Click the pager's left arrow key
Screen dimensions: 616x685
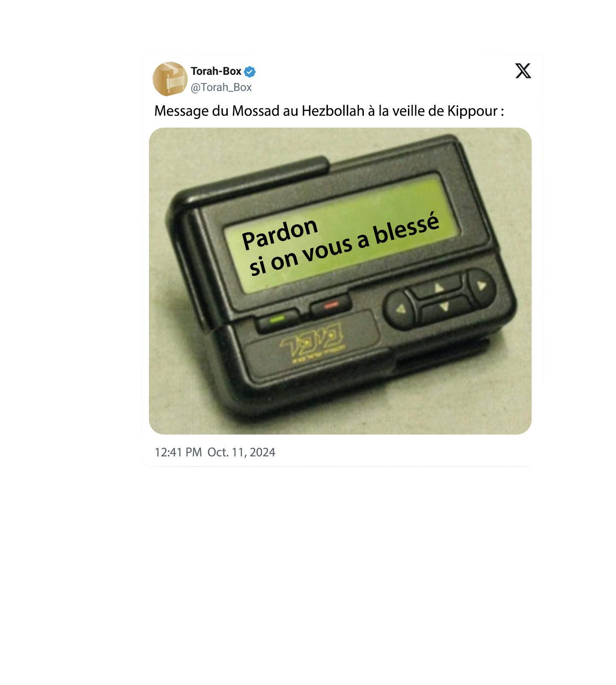click(400, 309)
